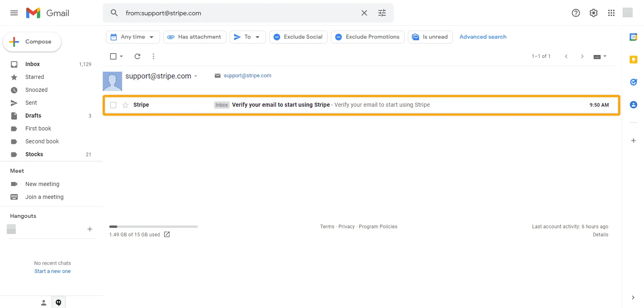The image size is (644, 308).
Task: Star the Stripe email
Action: [x=125, y=105]
